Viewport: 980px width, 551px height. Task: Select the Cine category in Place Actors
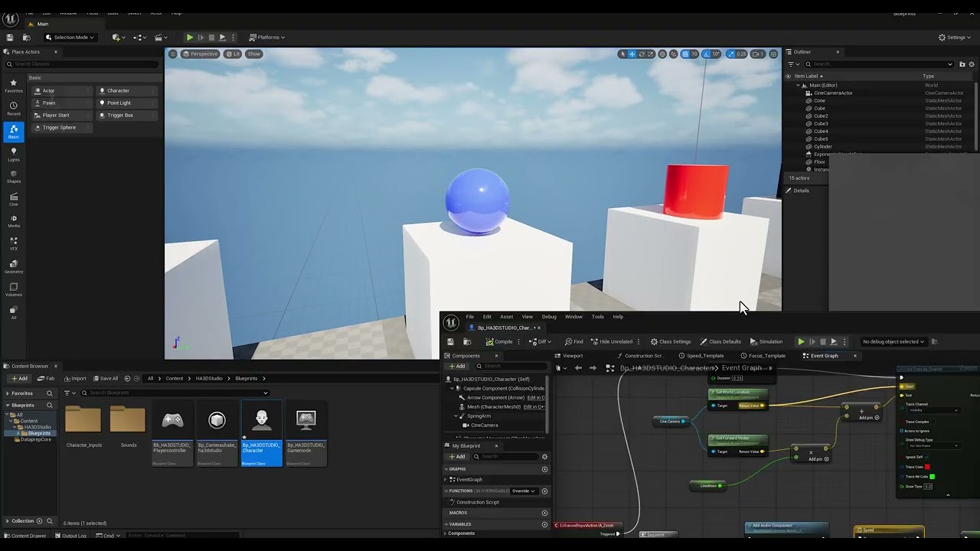(x=14, y=199)
